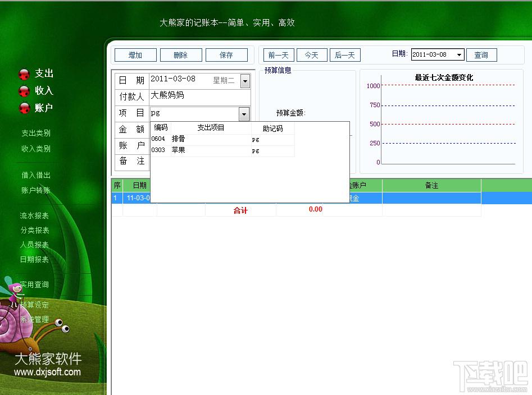Viewport: 532px width, 395px height.
Task: Open 预算设定 page
Action: pos(34,305)
